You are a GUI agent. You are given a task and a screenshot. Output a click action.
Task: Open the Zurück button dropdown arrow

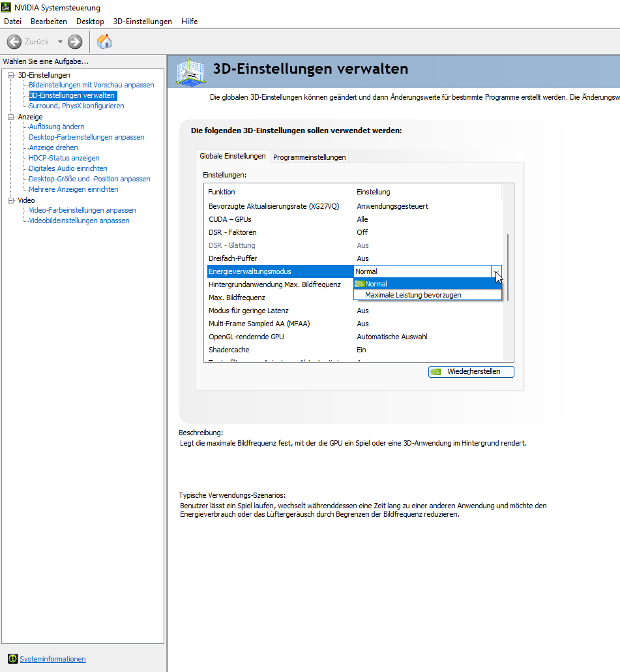click(x=60, y=41)
